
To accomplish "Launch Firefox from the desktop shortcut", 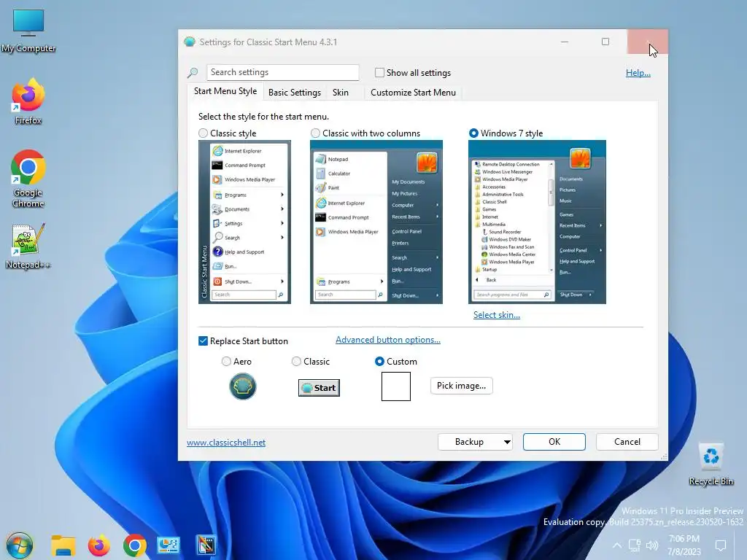I will coord(28,101).
